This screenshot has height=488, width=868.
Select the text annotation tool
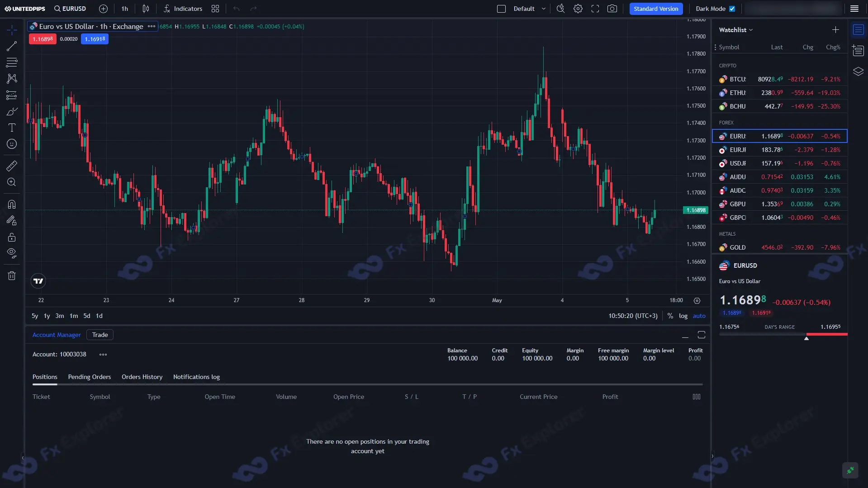12,128
